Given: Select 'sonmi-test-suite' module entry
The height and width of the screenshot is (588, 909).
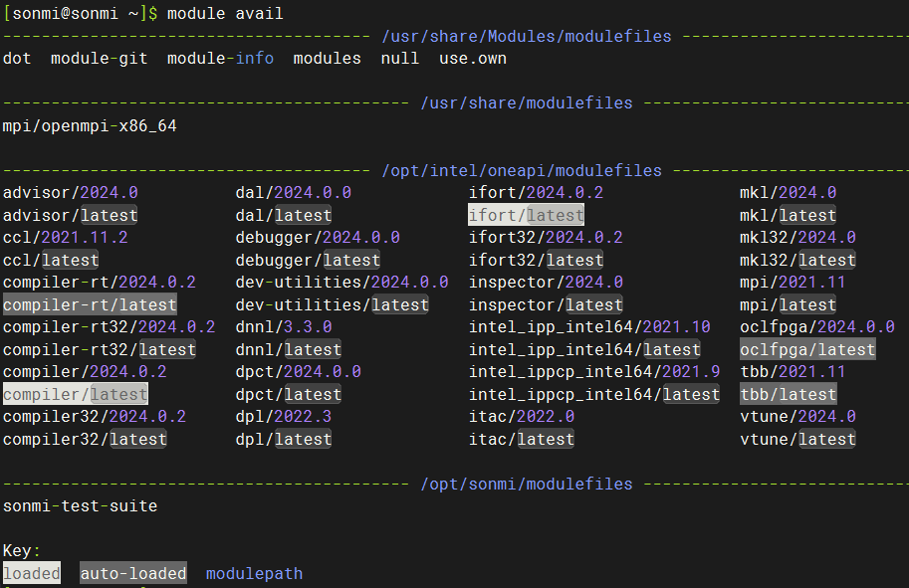Looking at the screenshot, I should pyautogui.click(x=80, y=505).
